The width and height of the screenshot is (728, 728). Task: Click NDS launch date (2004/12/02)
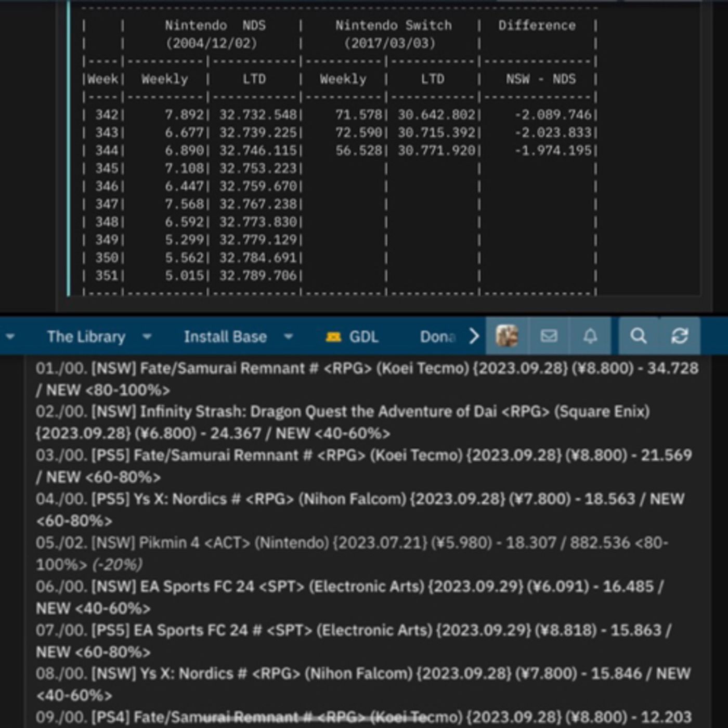(211, 43)
